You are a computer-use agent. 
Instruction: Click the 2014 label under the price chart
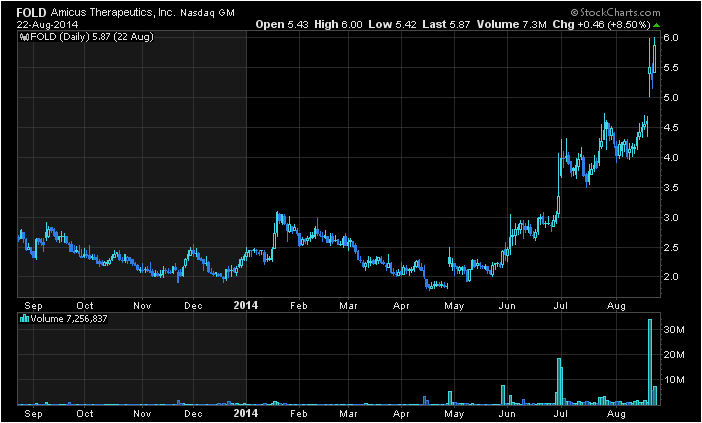point(246,305)
